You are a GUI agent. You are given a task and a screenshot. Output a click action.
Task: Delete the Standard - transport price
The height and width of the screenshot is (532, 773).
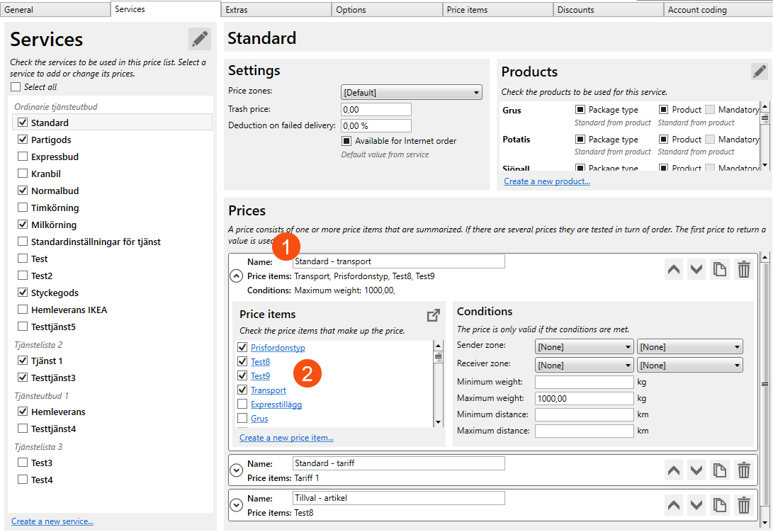pyautogui.click(x=743, y=269)
